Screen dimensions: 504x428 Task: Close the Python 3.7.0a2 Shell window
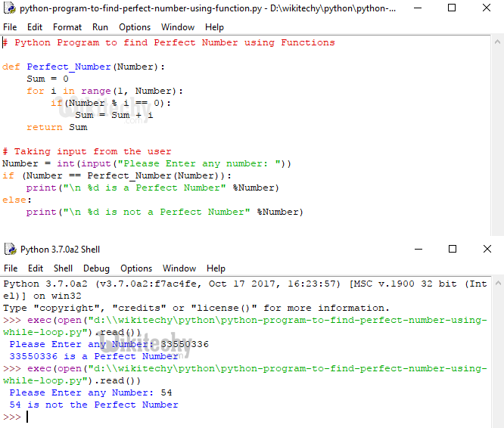(487, 250)
